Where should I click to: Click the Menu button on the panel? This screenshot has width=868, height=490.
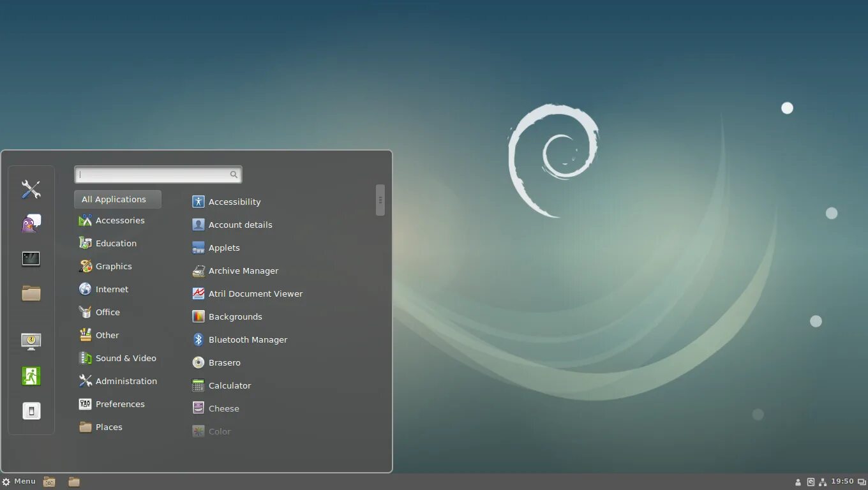tap(19, 482)
